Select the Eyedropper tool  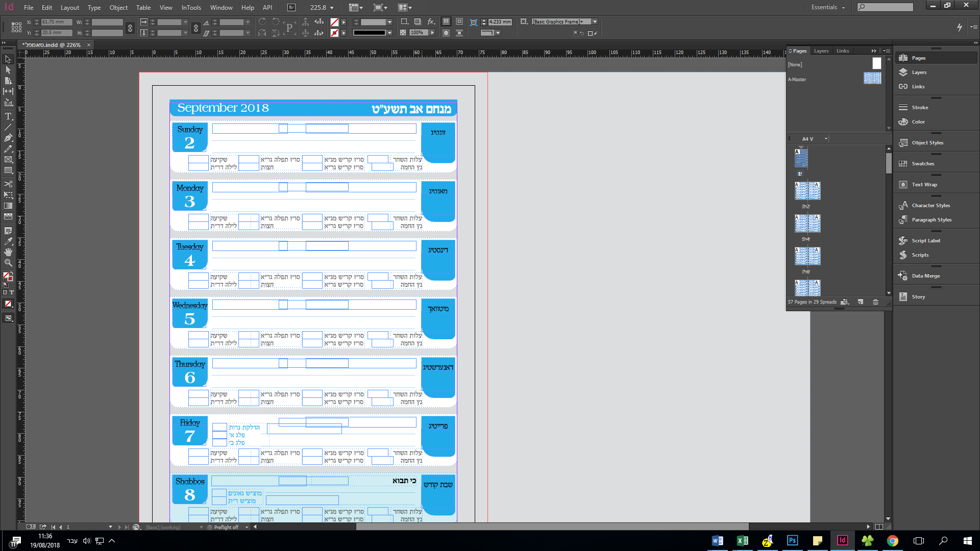(x=8, y=241)
